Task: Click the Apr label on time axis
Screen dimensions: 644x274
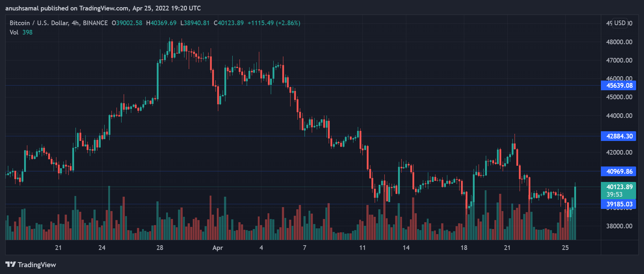Action: (x=218, y=248)
